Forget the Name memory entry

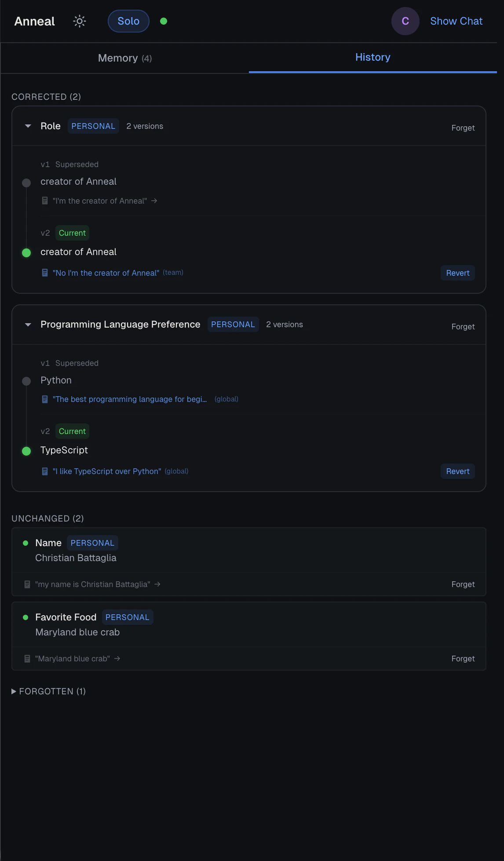(463, 584)
